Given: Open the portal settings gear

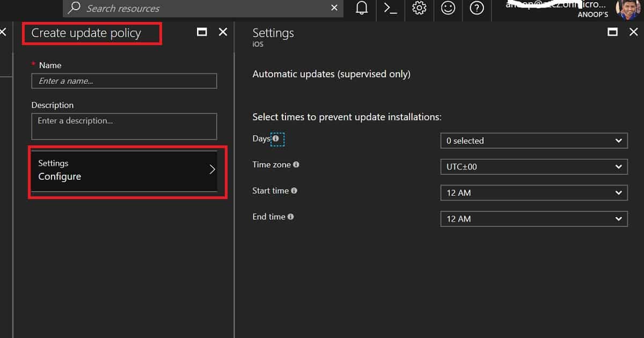Looking at the screenshot, I should tap(419, 8).
